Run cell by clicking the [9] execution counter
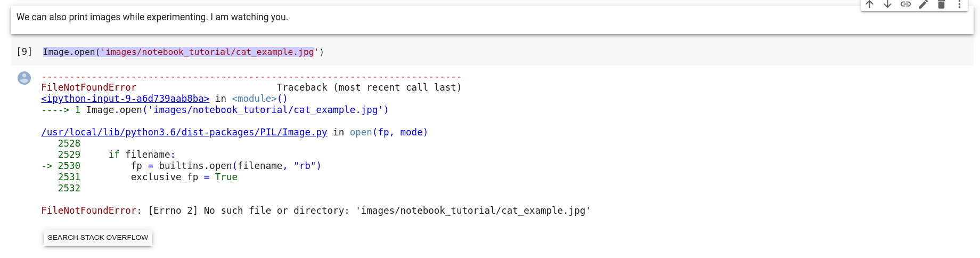980x258 pixels. coord(24,52)
